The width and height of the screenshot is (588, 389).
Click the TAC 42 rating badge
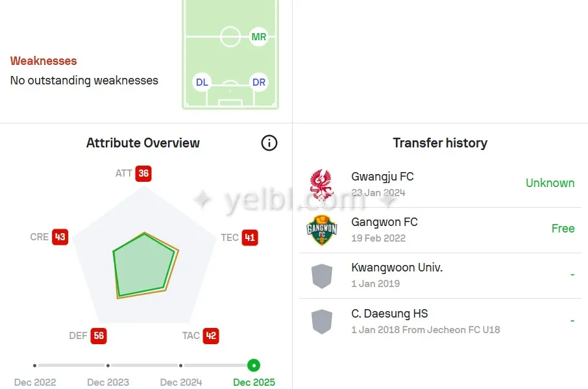point(211,336)
